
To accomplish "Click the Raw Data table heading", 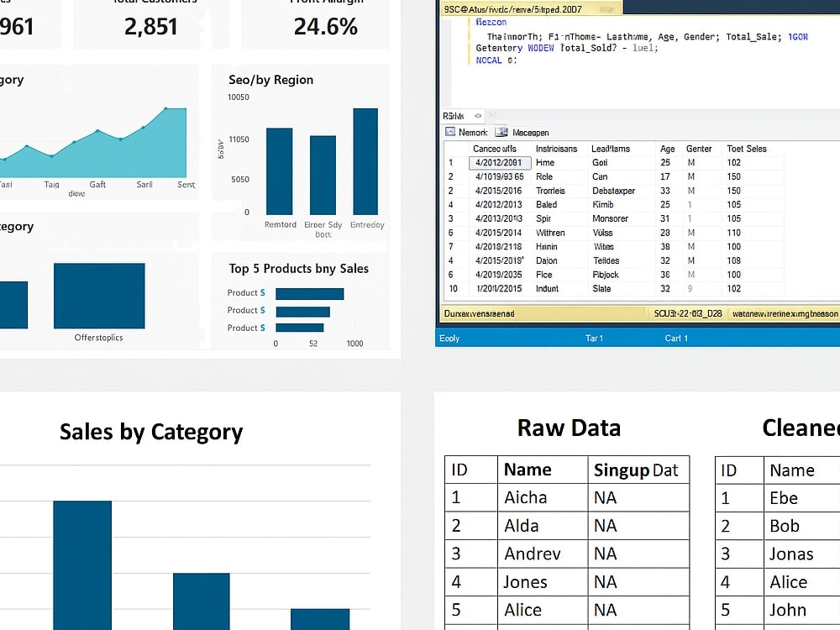I will click(x=569, y=428).
